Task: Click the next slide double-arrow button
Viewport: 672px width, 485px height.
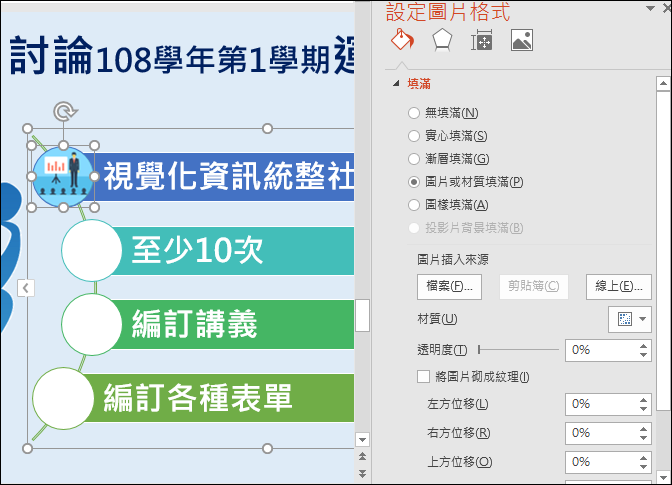Action: pyautogui.click(x=363, y=473)
